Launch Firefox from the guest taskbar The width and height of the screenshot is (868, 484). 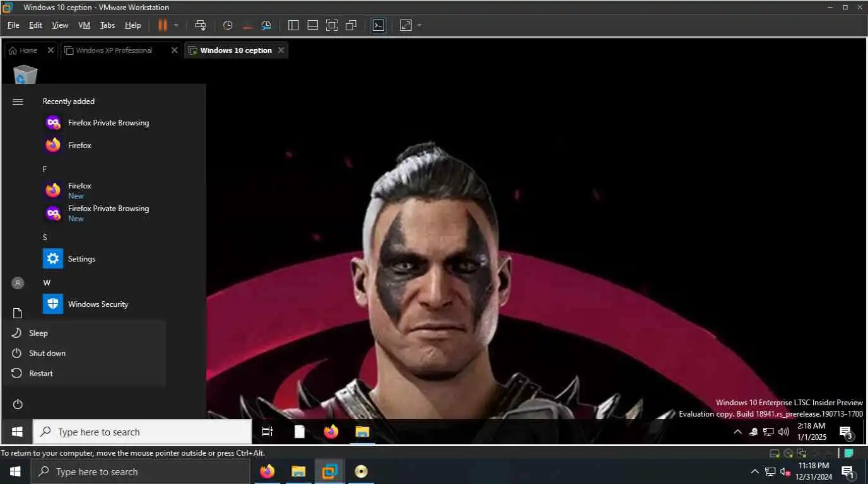[331, 432]
